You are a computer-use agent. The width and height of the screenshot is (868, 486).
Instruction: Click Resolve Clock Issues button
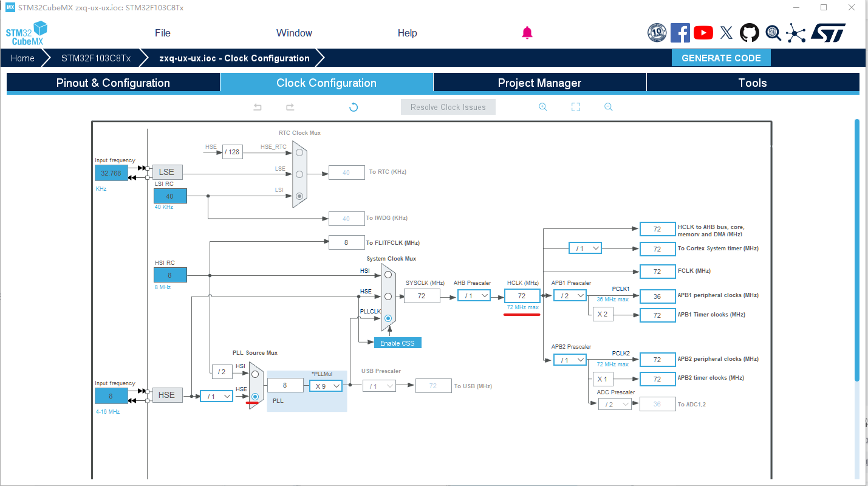point(448,107)
